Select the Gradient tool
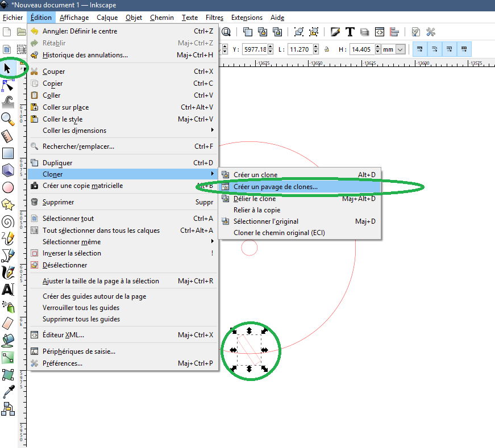Viewport: 495px width, 448px height. click(x=8, y=358)
